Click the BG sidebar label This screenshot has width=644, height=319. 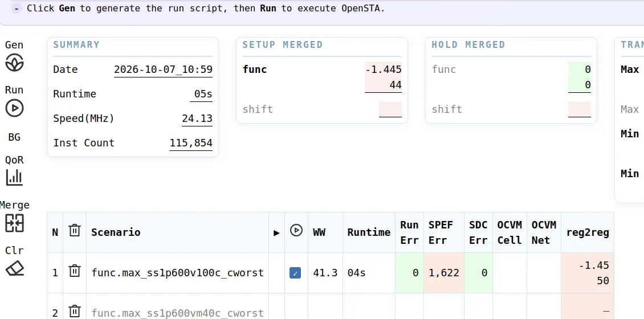[x=14, y=137]
